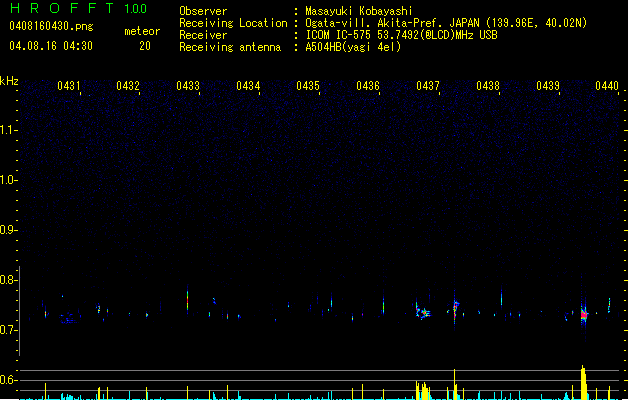Click the Observer label
Screen dimensions: 629x400
[x=203, y=11]
